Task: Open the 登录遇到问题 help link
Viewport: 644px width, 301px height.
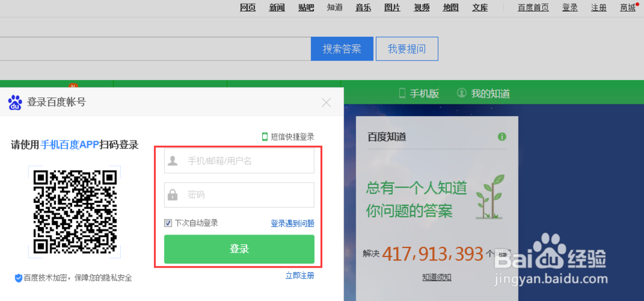Action: click(292, 223)
